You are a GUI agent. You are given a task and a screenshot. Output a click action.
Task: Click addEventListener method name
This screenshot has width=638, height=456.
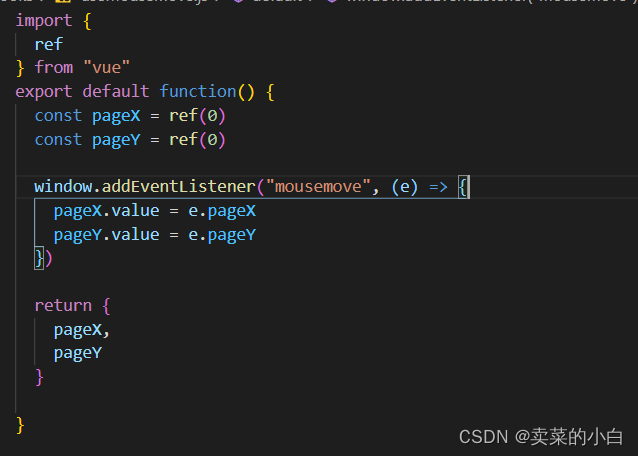point(179,187)
